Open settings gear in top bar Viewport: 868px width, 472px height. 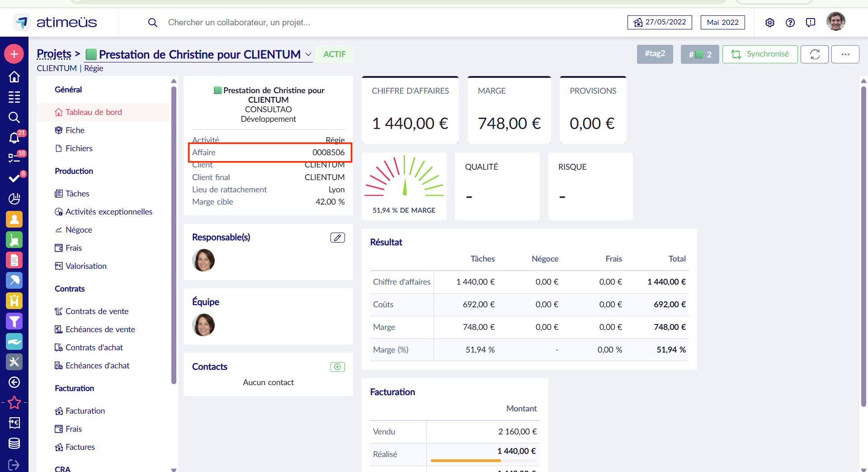click(x=770, y=23)
